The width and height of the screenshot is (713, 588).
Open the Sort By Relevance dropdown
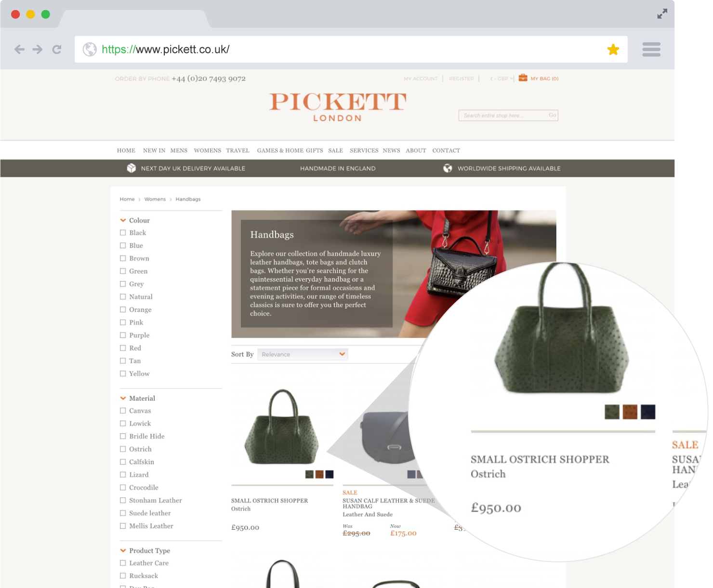[x=303, y=354]
